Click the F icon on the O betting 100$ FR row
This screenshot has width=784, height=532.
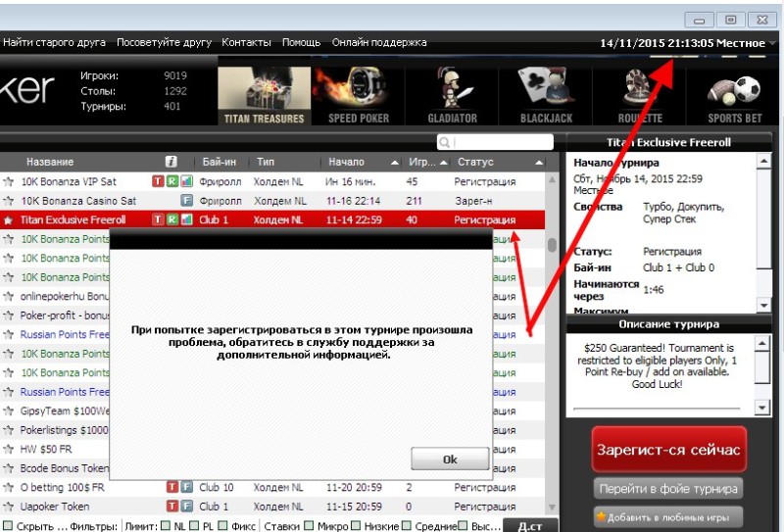186,487
